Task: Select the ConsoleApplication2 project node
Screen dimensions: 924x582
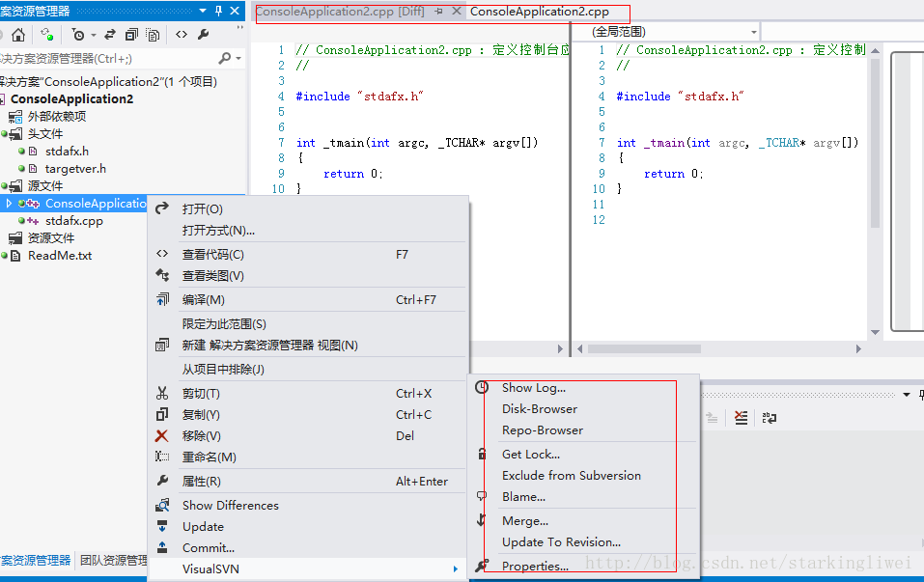Action: pos(71,99)
